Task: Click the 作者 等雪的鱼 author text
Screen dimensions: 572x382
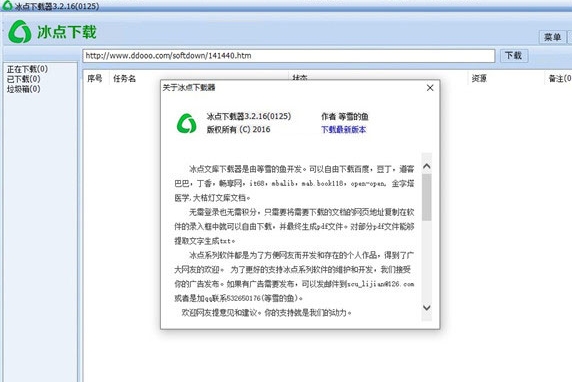Action: point(345,116)
